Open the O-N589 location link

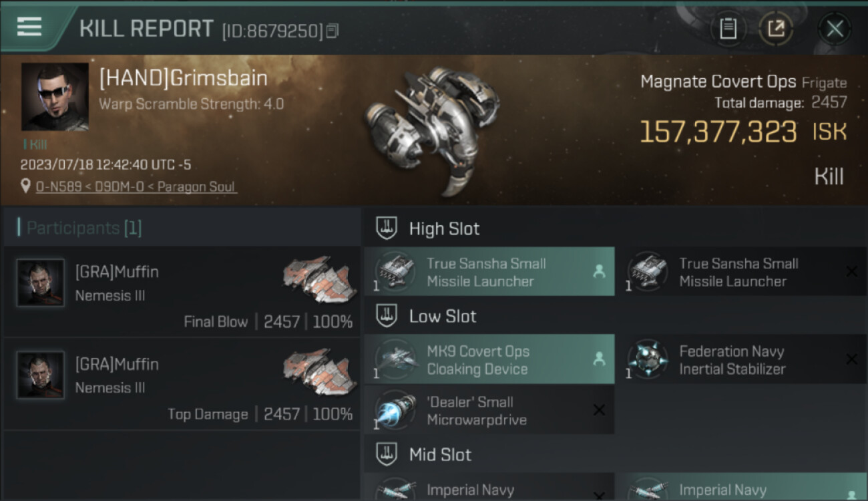coord(136,187)
